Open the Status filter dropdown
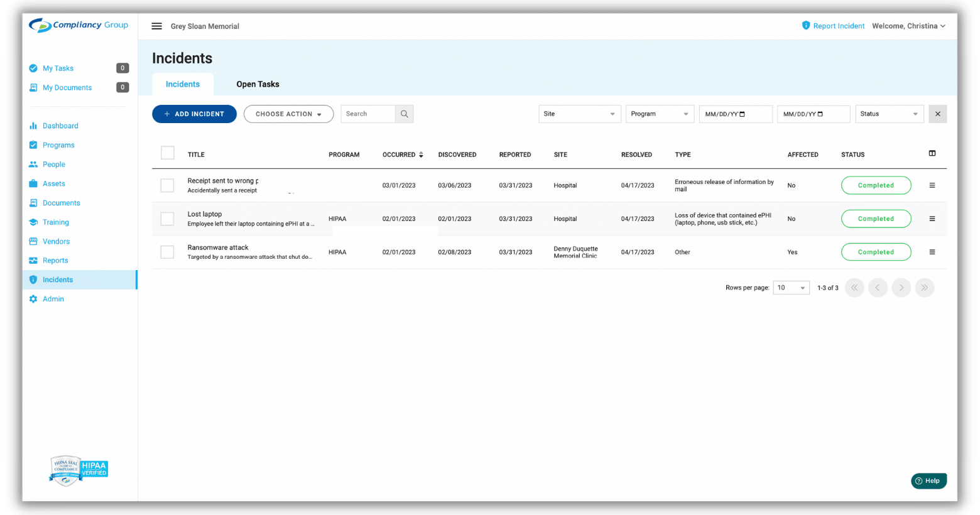Image resolution: width=980 pixels, height=515 pixels. [x=889, y=114]
